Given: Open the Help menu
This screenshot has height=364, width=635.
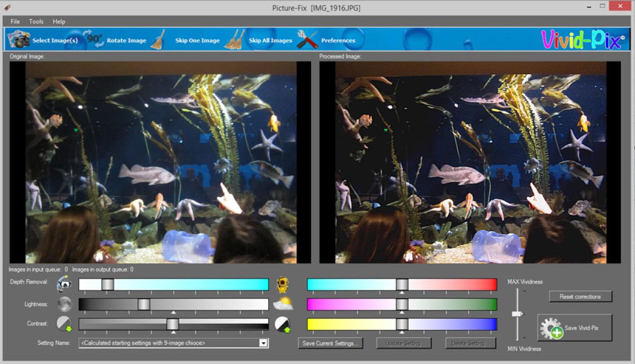Looking at the screenshot, I should [x=59, y=21].
